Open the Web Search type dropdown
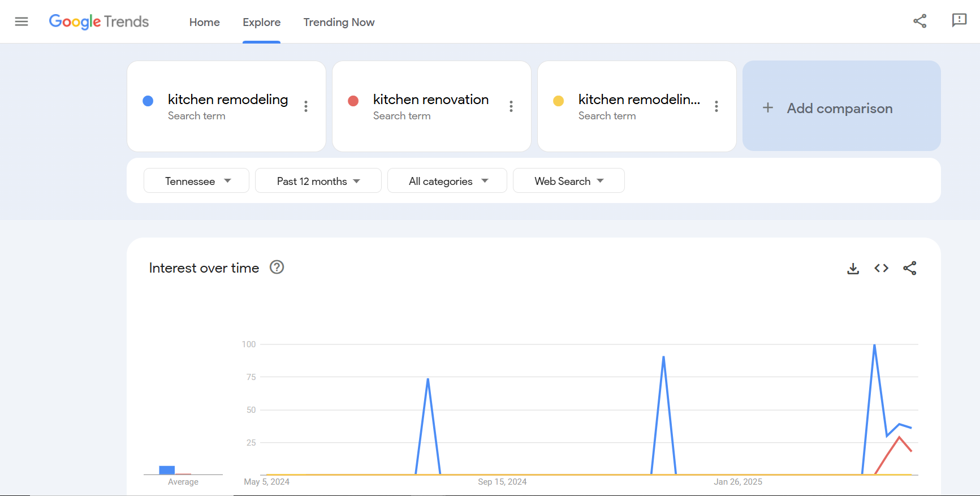Viewport: 980px width, 496px height. (568, 181)
